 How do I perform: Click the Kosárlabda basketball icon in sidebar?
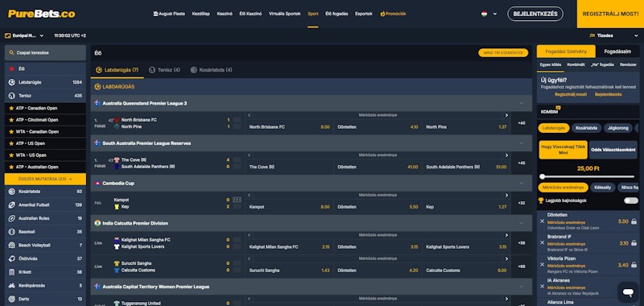(11, 192)
